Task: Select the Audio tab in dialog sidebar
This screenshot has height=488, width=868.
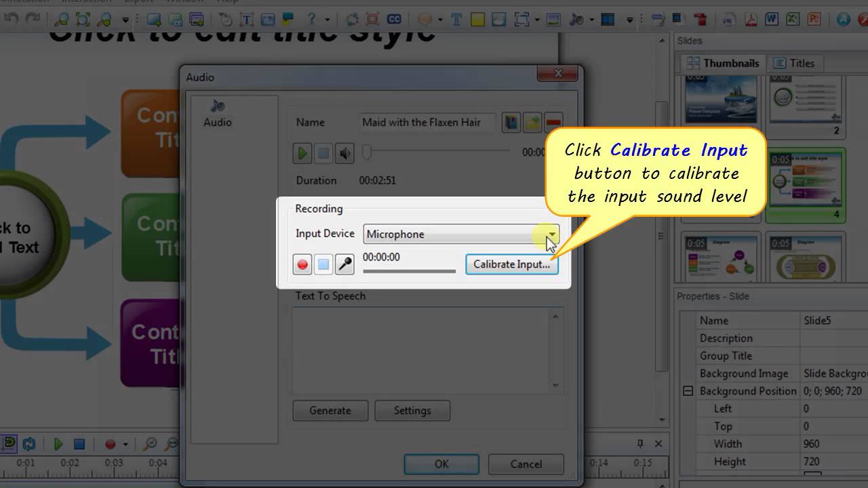Action: [x=218, y=114]
